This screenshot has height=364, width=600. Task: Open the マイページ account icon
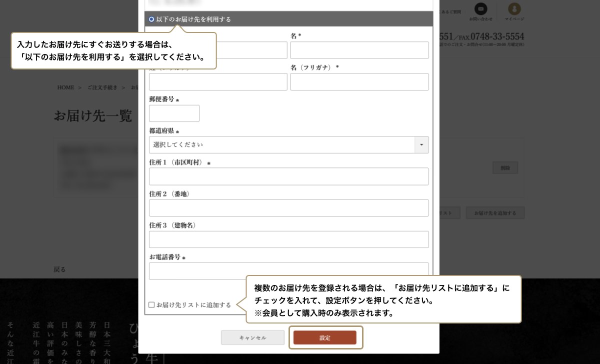(x=514, y=10)
